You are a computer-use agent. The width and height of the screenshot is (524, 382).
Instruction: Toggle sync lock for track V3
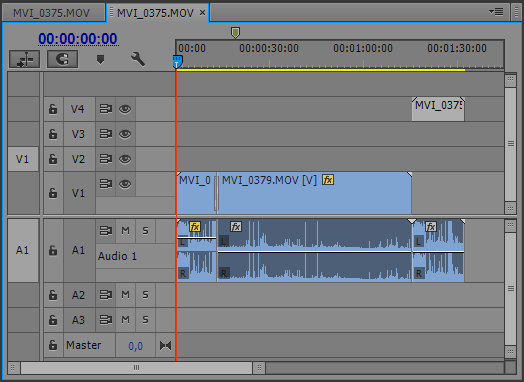coord(106,134)
